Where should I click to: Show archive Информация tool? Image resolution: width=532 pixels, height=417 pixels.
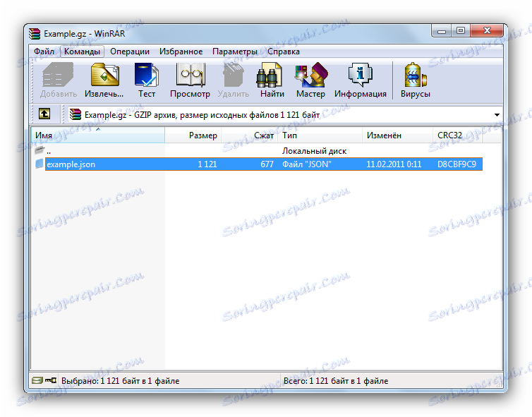[x=361, y=80]
